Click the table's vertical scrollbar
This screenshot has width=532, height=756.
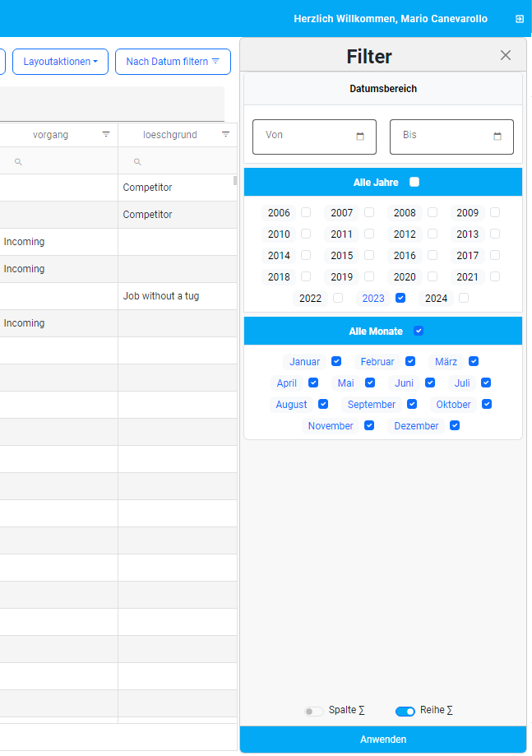tap(235, 180)
